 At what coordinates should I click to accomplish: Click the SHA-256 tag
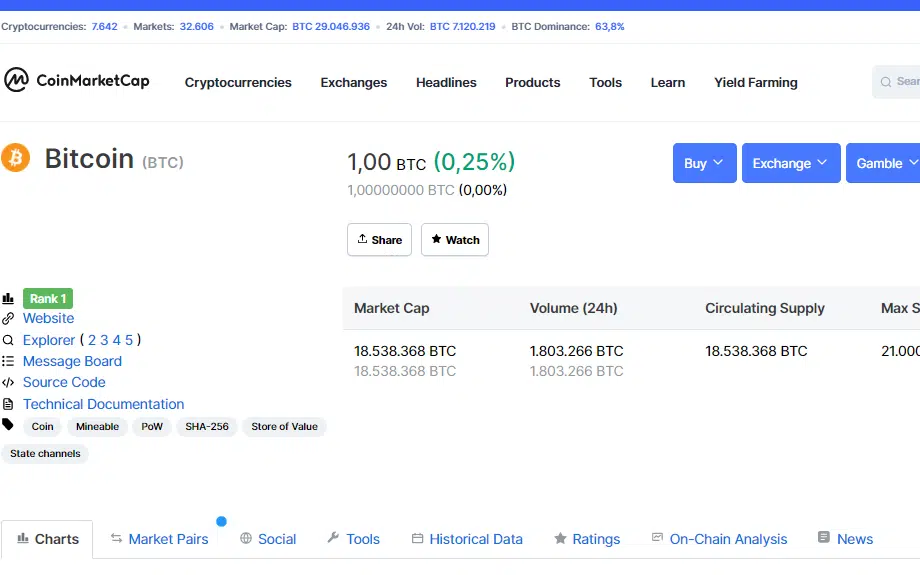207,427
